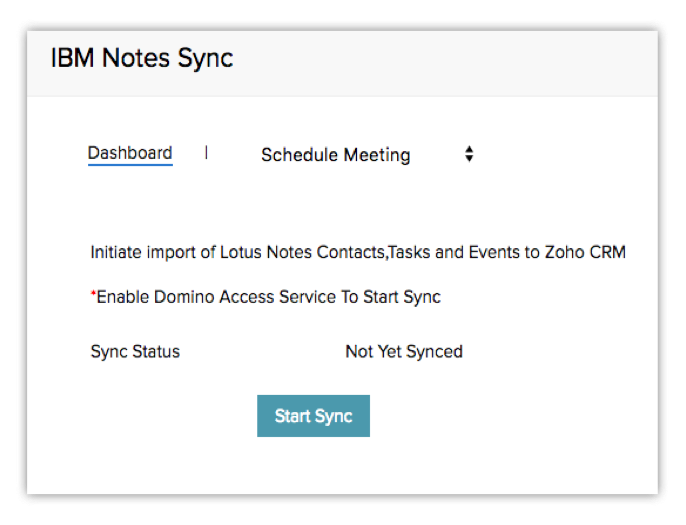Image resolution: width=686 pixels, height=525 pixels.
Task: Click the blue underline beneath Dashboard
Action: coord(130,164)
